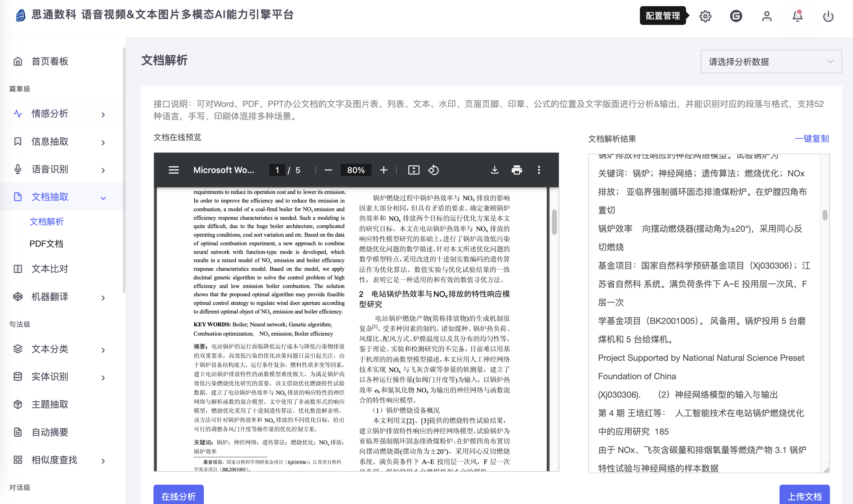Open the PDF viewer more actions menu
Image resolution: width=853 pixels, height=504 pixels.
pyautogui.click(x=539, y=170)
